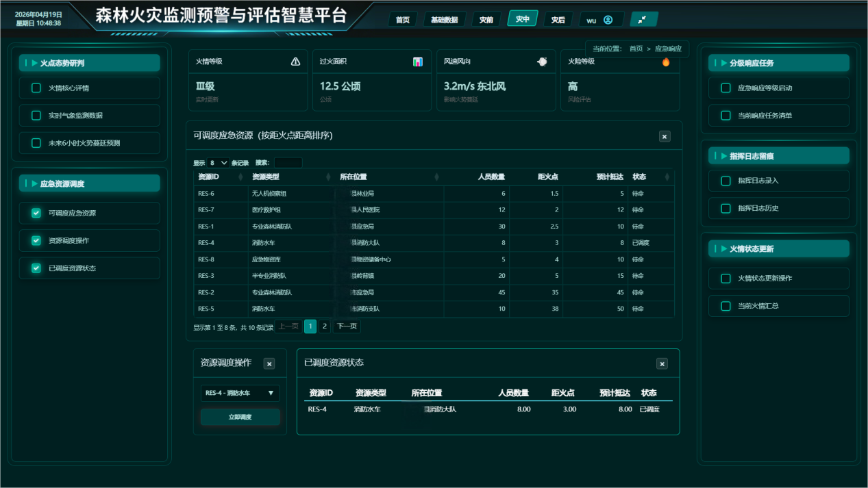The width and height of the screenshot is (868, 488).
Task: Enable the 火情核心详情 checkbox
Action: (x=36, y=88)
